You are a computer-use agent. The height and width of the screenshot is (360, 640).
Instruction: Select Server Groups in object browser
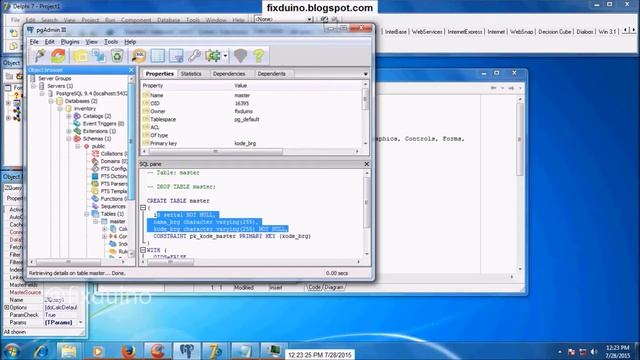pos(55,78)
